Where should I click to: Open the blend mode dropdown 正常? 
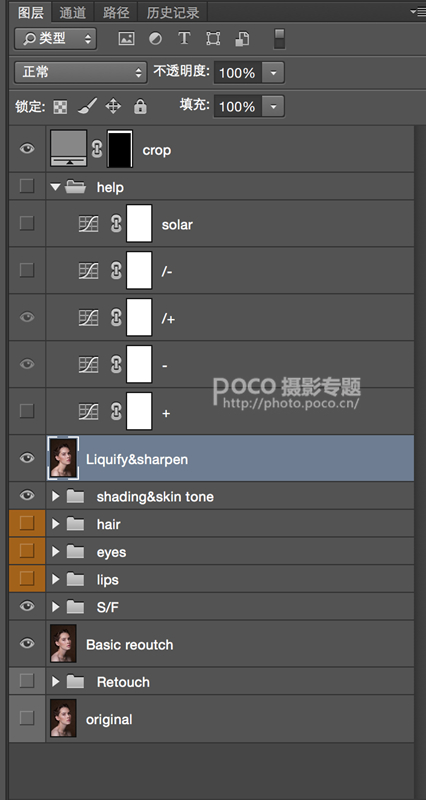click(x=81, y=72)
